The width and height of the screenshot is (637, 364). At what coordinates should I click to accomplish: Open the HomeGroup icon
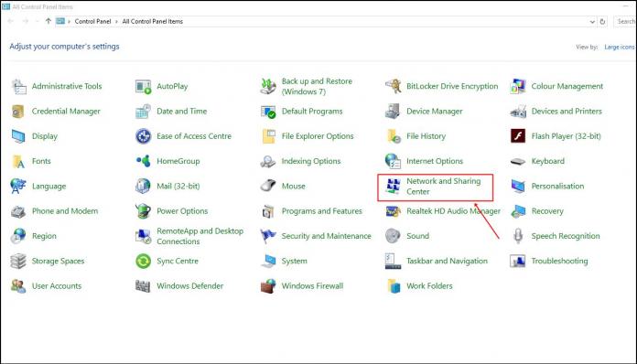[x=143, y=161]
